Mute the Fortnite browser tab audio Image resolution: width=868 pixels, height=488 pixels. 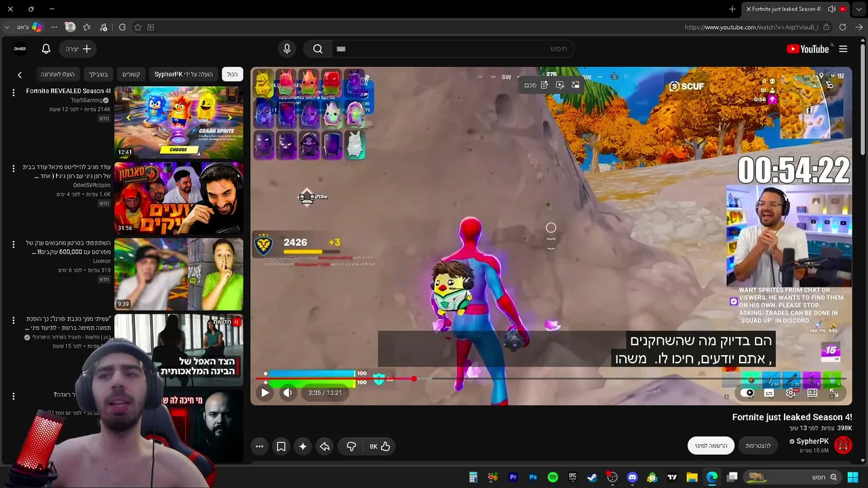click(x=831, y=9)
